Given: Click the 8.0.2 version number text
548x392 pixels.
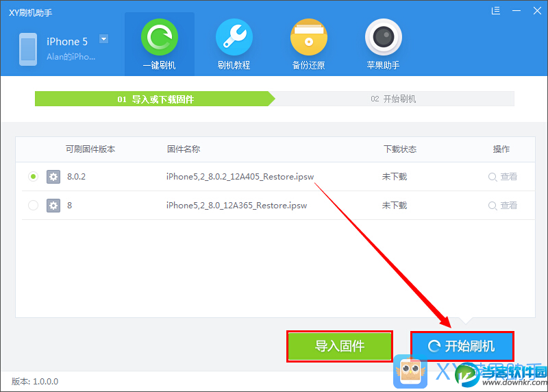Looking at the screenshot, I should click(x=76, y=177).
